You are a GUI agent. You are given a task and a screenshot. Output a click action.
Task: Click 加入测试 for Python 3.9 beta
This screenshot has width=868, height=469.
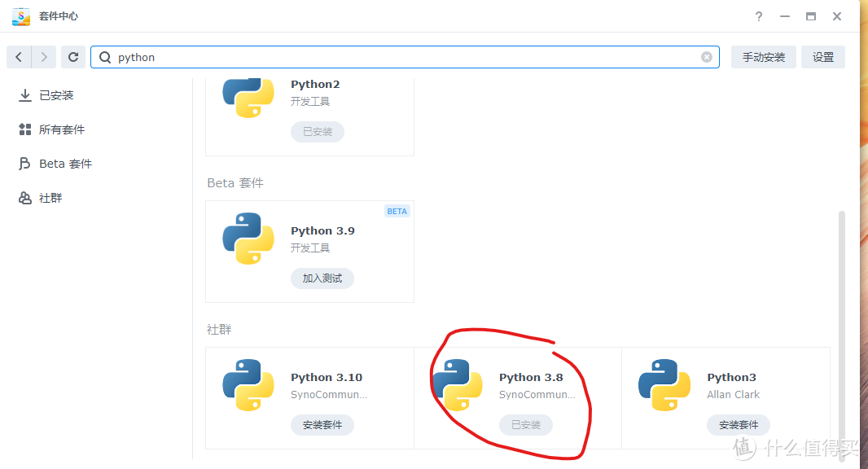(x=322, y=278)
